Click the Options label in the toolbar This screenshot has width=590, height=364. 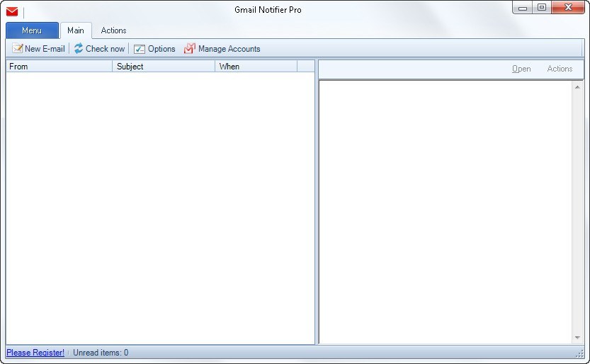[161, 49]
